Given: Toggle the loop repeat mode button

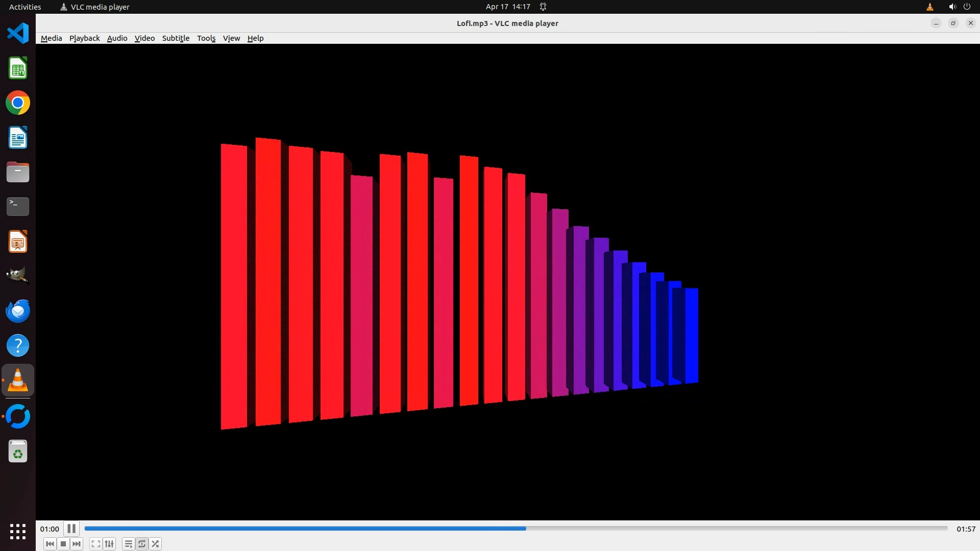Looking at the screenshot, I should [x=142, y=544].
